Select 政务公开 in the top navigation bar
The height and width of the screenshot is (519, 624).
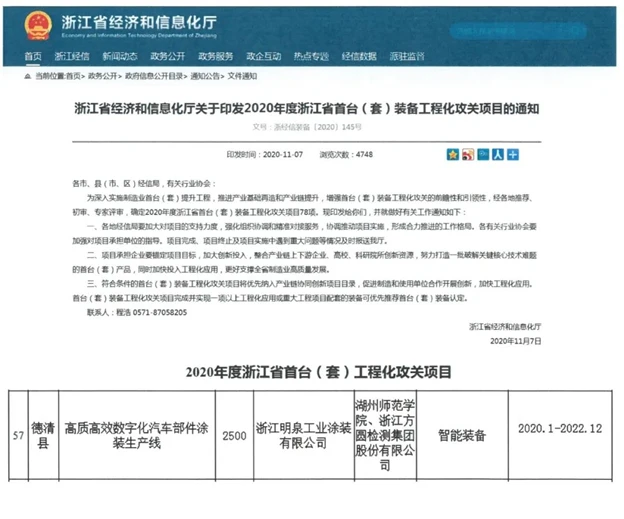(x=168, y=56)
